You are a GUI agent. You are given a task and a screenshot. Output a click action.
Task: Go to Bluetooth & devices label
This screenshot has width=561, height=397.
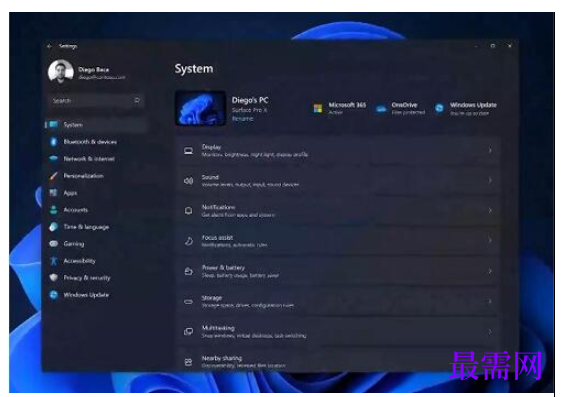pyautogui.click(x=90, y=142)
